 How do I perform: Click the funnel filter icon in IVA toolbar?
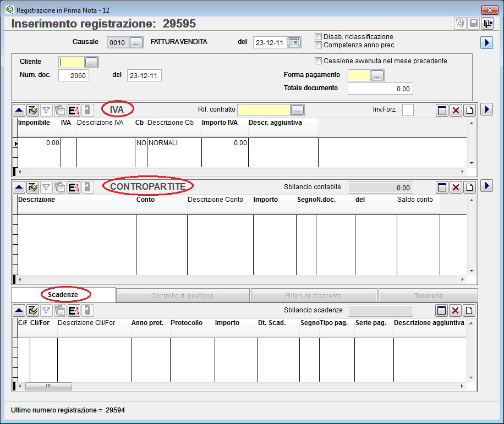[x=46, y=111]
